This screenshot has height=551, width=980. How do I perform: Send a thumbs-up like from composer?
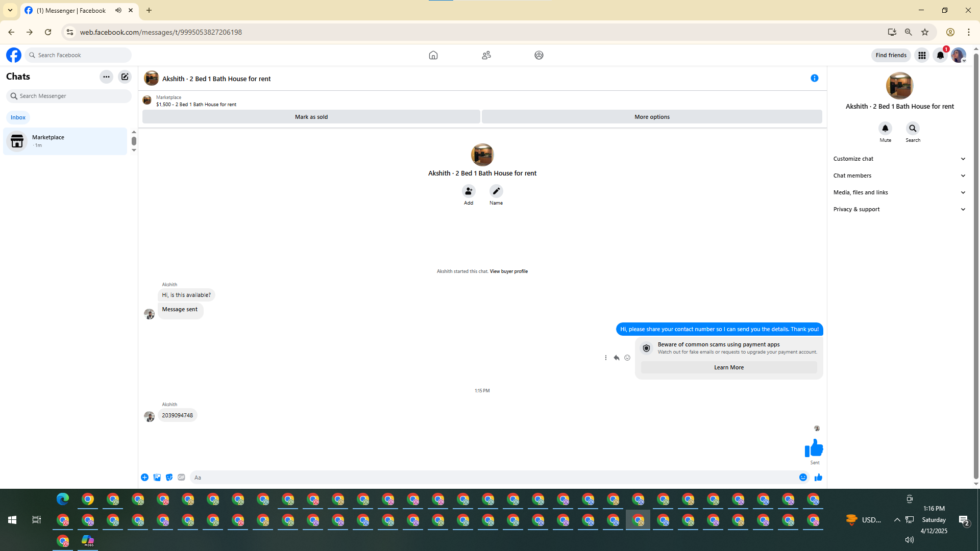coord(818,478)
